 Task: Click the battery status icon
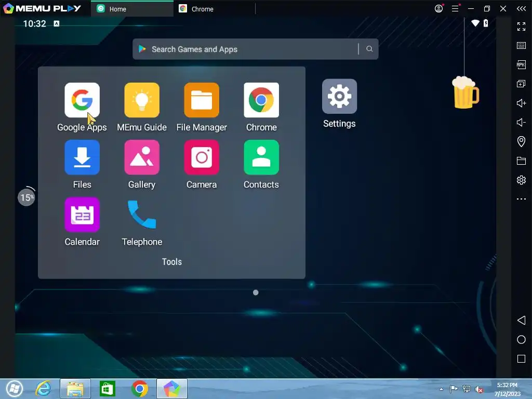pos(486,23)
